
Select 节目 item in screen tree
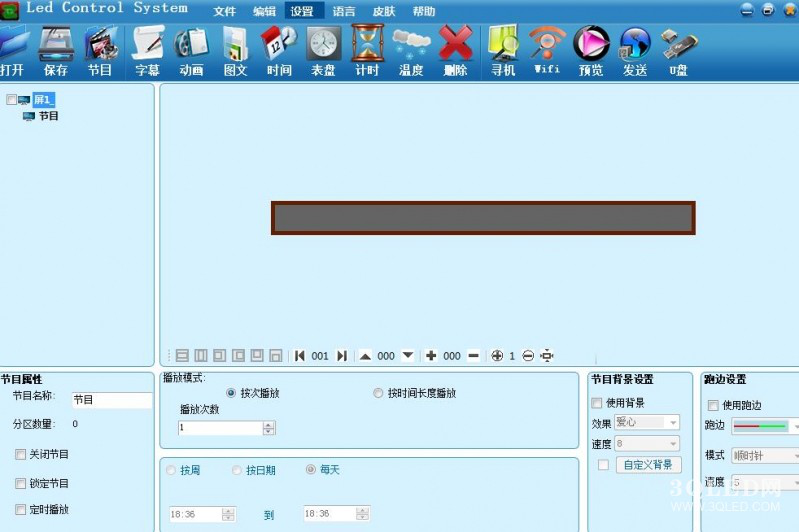(x=48, y=116)
